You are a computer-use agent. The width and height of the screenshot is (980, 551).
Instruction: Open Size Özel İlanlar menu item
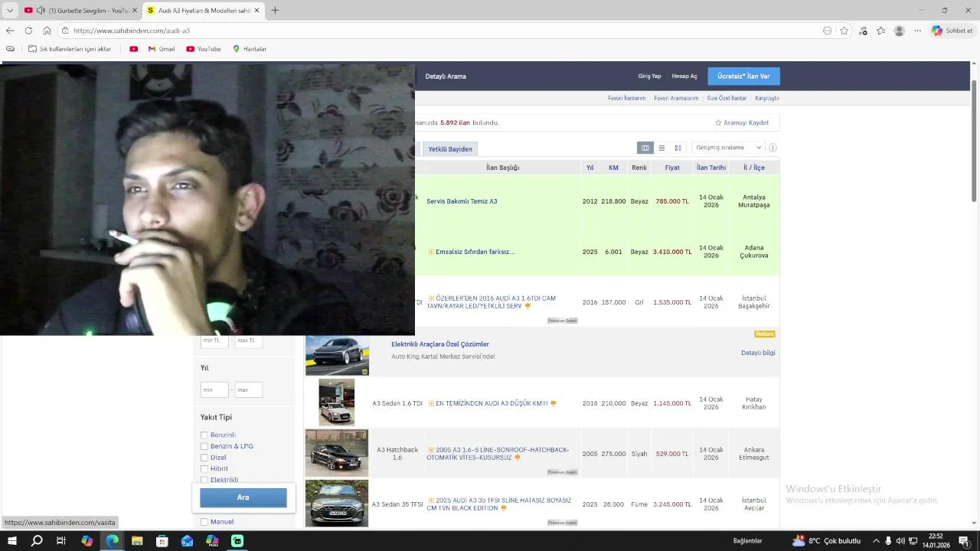(727, 98)
